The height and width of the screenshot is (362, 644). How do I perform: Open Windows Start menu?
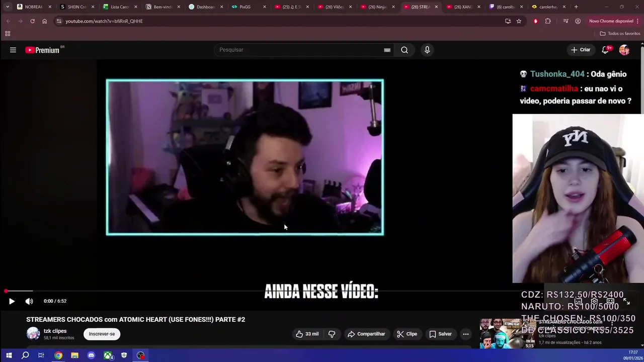pyautogui.click(x=9, y=355)
